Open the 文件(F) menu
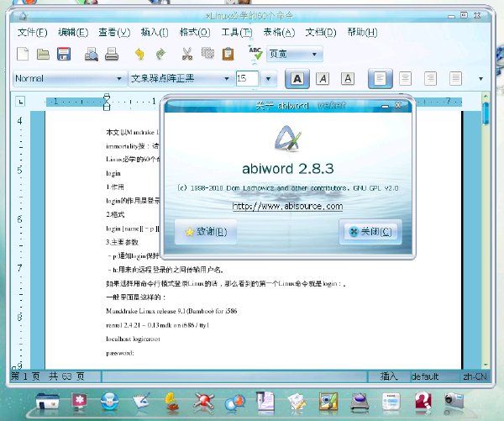Image resolution: width=504 pixels, height=421 pixels. click(x=33, y=32)
